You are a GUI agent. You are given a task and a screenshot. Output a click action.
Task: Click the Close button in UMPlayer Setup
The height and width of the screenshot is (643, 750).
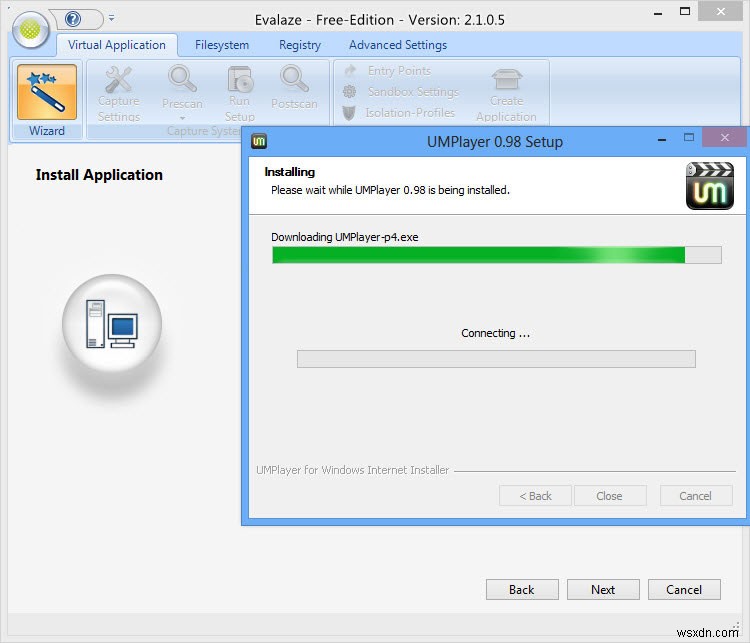click(x=610, y=496)
